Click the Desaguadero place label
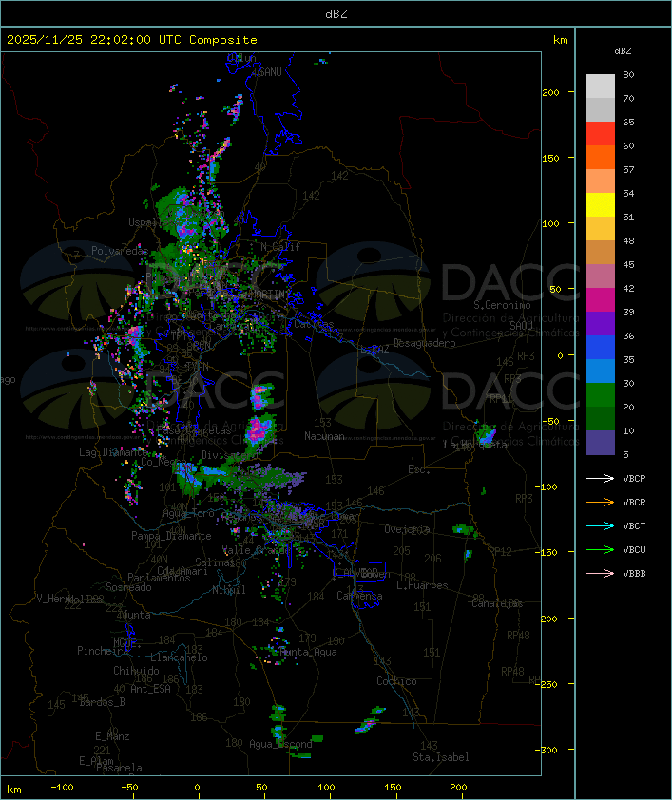The height and width of the screenshot is (800, 672). click(424, 343)
